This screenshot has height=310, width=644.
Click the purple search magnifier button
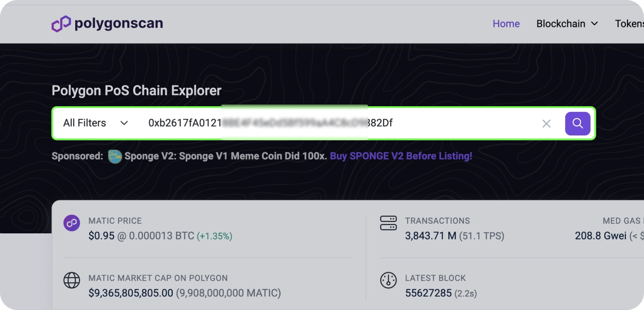(577, 124)
